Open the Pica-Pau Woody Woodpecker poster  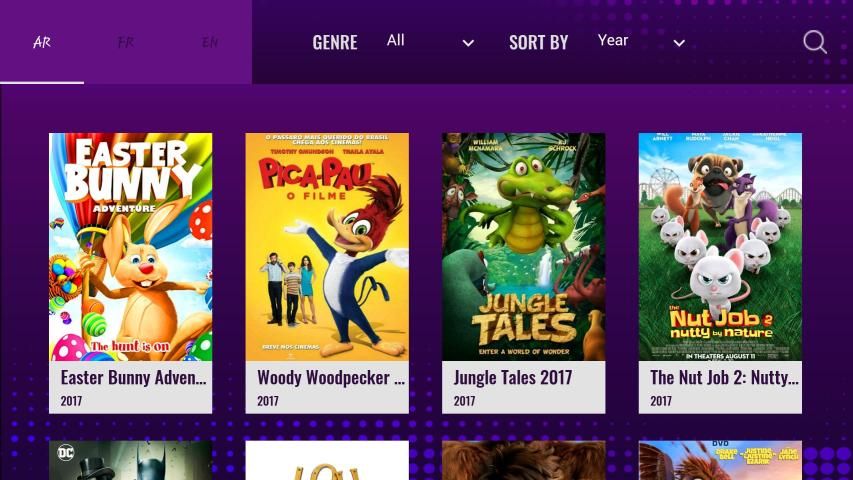[x=327, y=247]
